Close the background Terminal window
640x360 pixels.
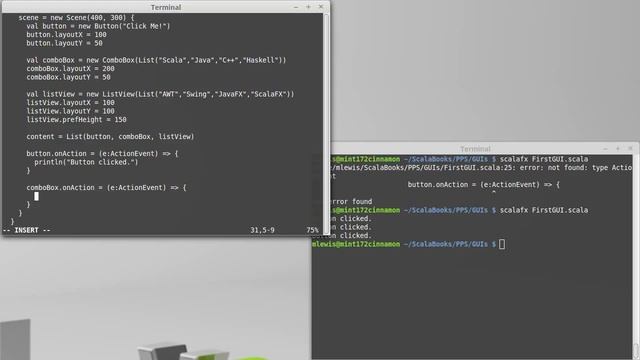[x=631, y=149]
